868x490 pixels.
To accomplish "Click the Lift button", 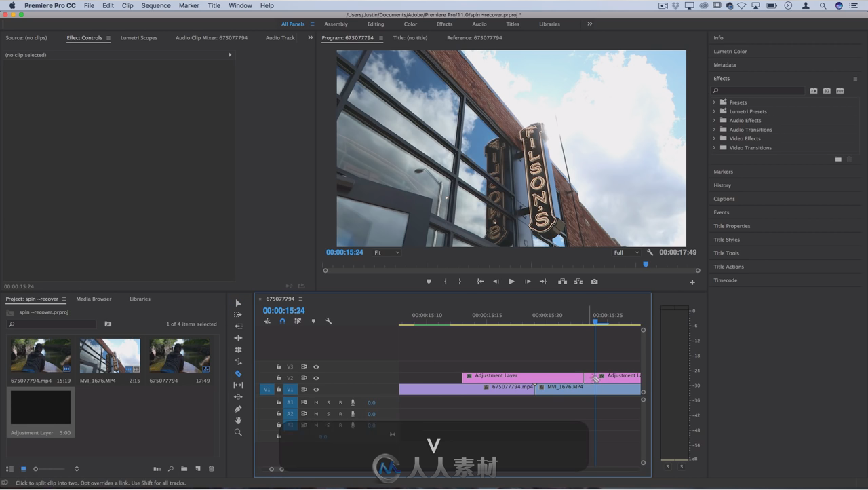I will [x=562, y=282].
